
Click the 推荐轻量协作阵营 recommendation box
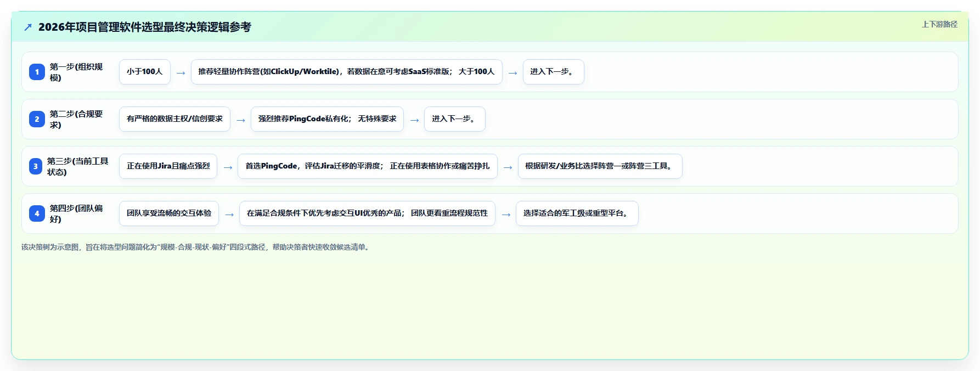tap(347, 72)
